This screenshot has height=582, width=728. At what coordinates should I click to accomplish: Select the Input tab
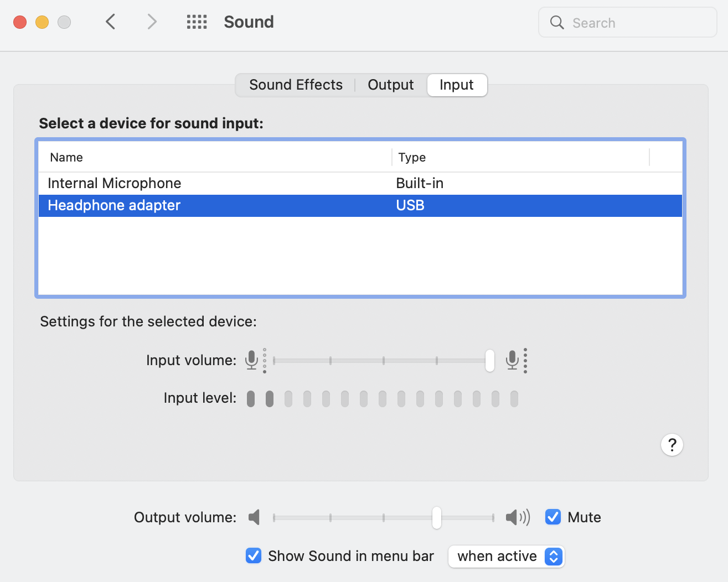click(x=457, y=85)
